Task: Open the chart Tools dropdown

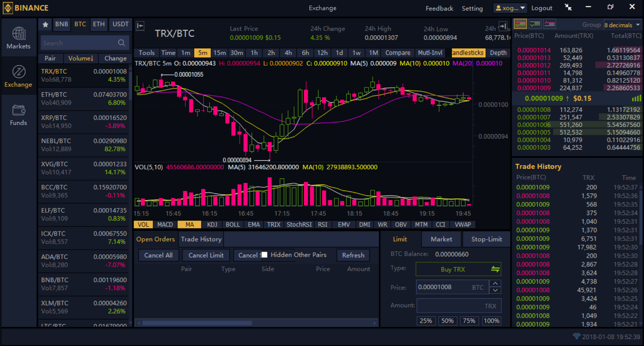Action: pyautogui.click(x=146, y=52)
